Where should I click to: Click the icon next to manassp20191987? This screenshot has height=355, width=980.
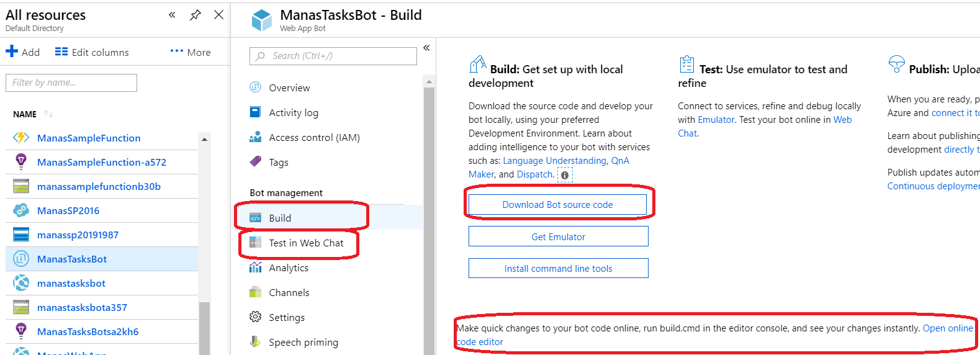point(21,235)
